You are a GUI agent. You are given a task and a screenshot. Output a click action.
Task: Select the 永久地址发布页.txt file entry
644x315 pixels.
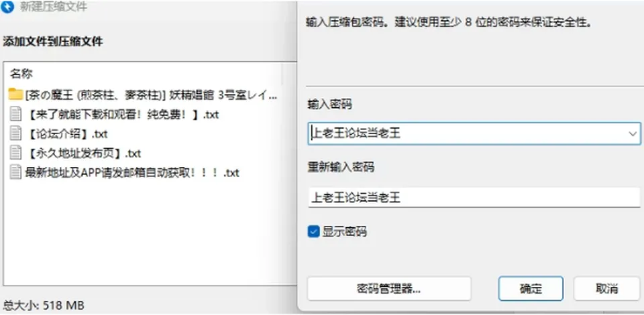[x=76, y=153]
